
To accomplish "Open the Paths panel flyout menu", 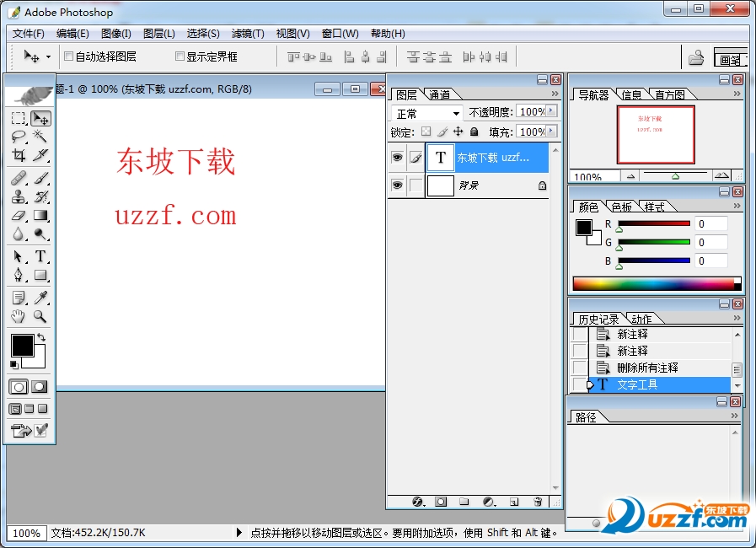I will tap(734, 416).
